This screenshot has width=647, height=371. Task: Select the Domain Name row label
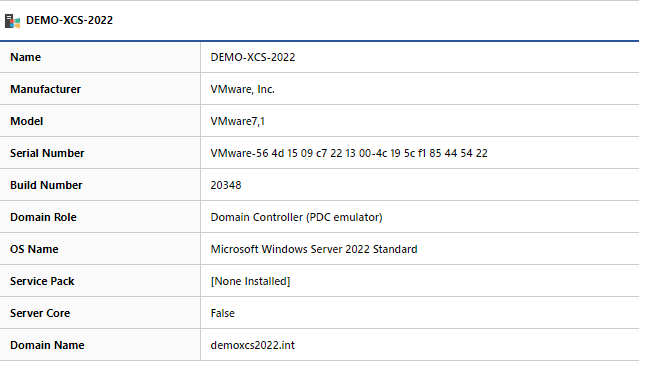(47, 345)
